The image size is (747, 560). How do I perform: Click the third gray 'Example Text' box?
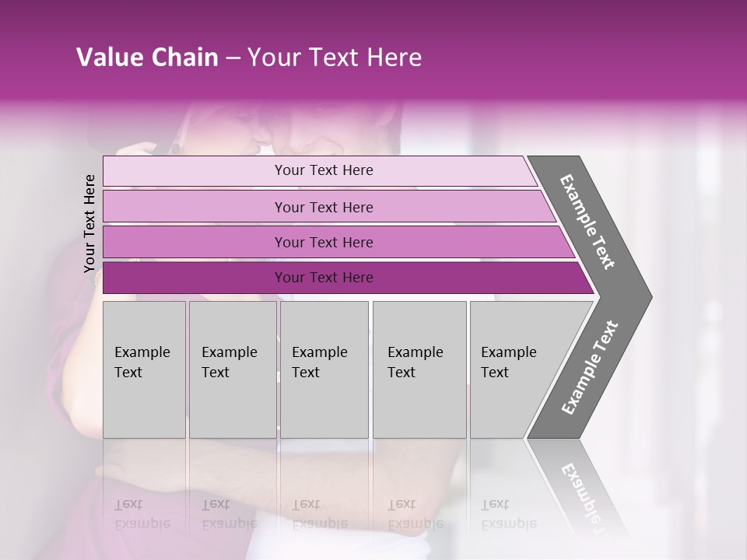pyautogui.click(x=324, y=369)
